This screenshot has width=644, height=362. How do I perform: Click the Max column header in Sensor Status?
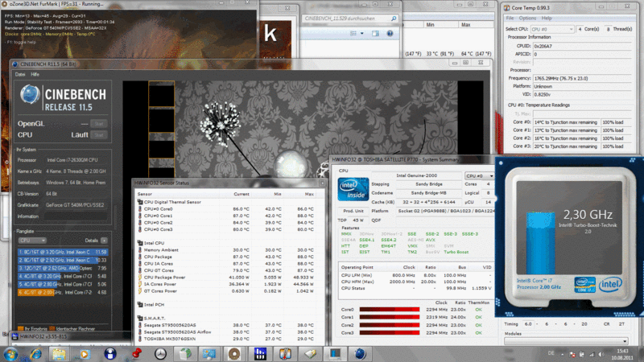[x=309, y=194]
